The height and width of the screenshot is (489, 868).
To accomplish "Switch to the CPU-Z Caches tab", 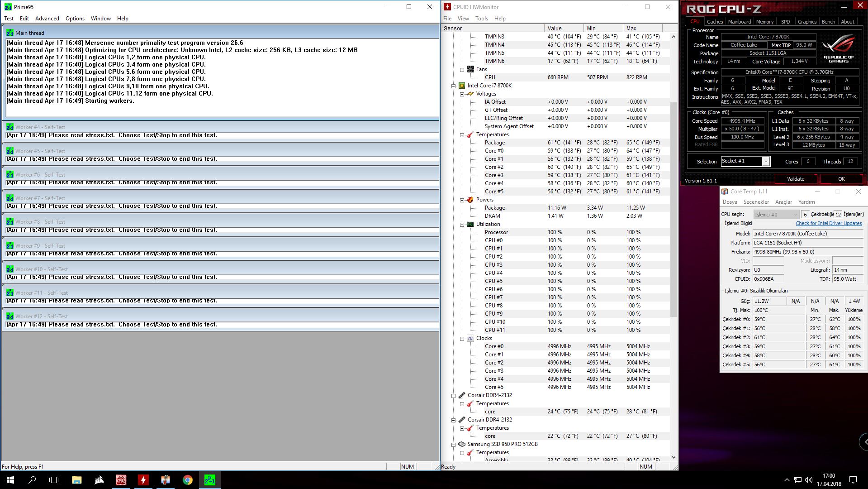I will (x=715, y=22).
